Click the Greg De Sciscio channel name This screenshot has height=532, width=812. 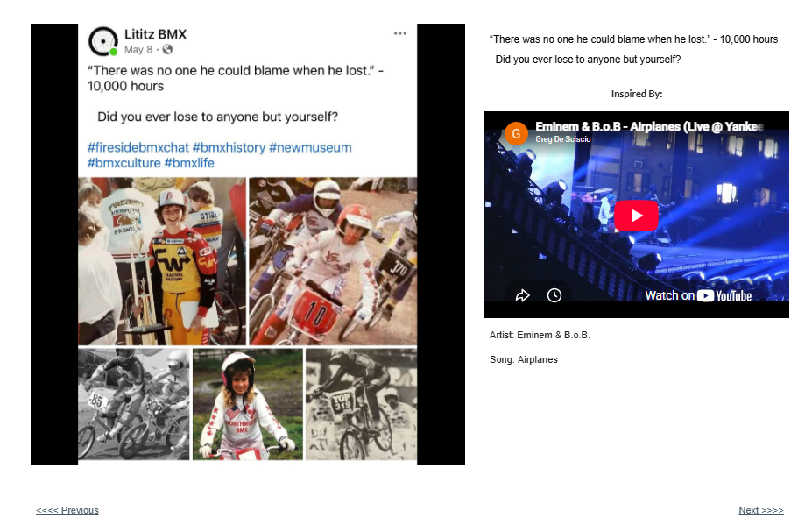coord(563,139)
